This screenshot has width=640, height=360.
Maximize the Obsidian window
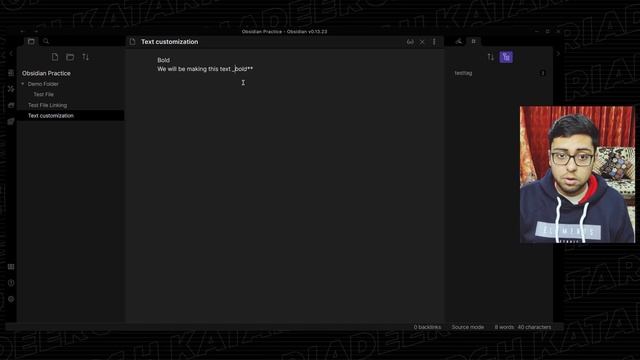[x=548, y=31]
